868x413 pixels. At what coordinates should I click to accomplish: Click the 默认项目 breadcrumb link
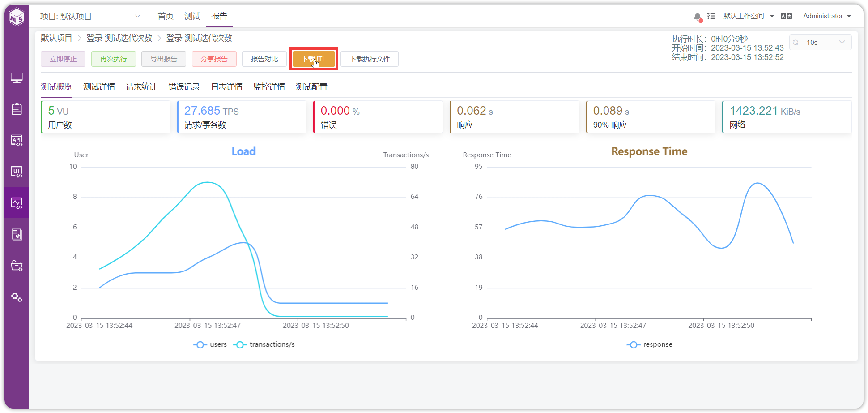[56, 38]
